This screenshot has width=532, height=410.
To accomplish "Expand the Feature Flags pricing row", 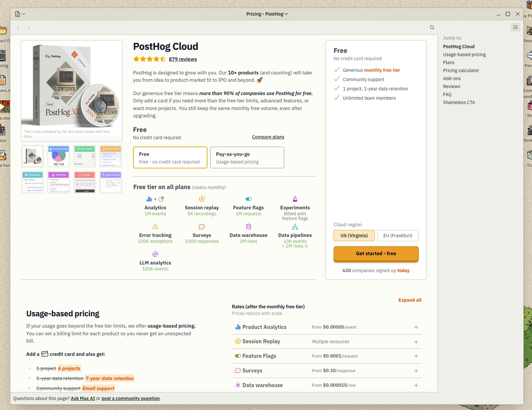I will (416, 356).
